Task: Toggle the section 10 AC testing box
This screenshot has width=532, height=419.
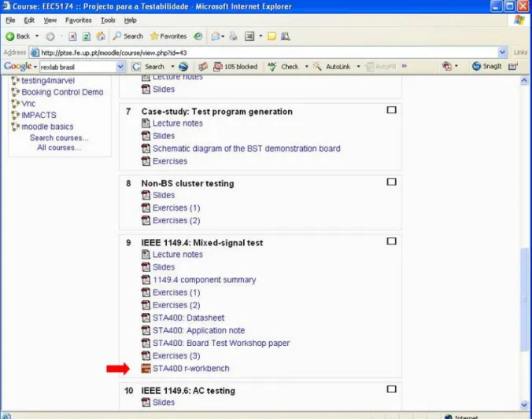Action: (392, 389)
